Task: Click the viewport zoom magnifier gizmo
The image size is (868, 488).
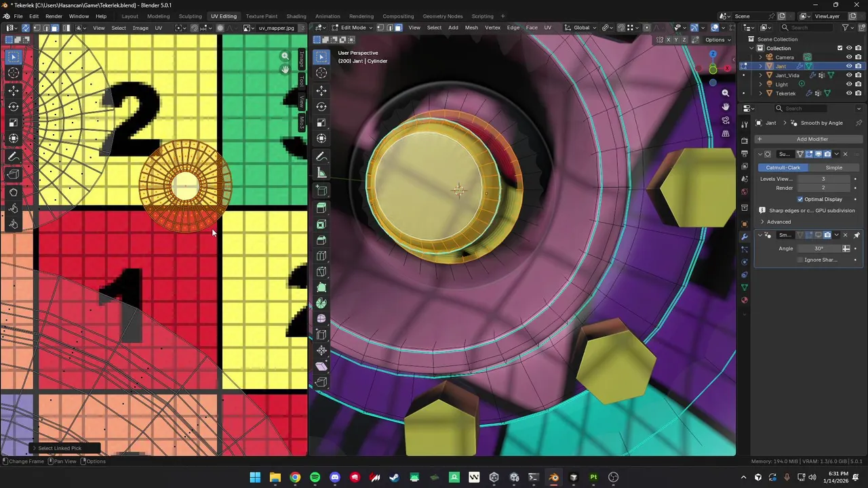Action: point(726,93)
